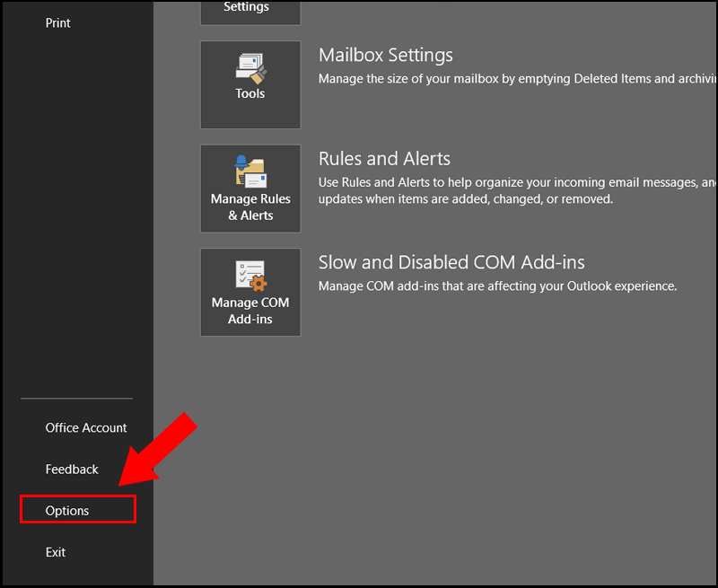Click the Mailbox Settings Tools tile

click(250, 84)
